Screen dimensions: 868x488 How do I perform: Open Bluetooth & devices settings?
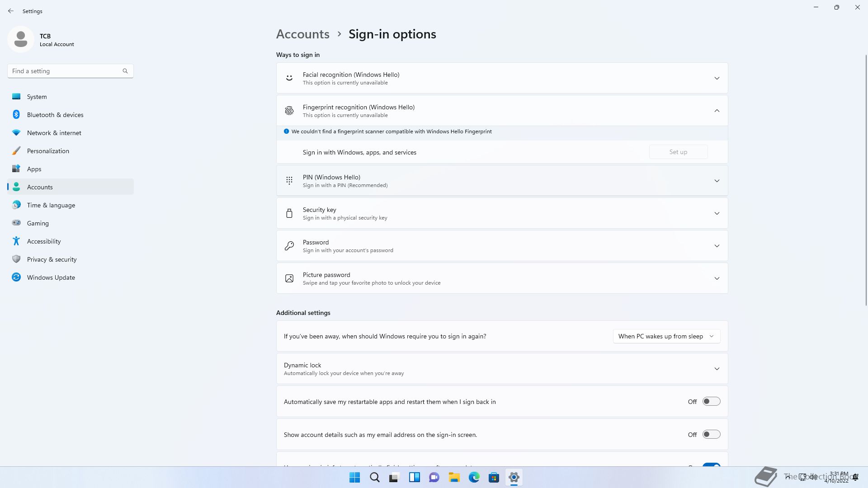click(x=71, y=115)
